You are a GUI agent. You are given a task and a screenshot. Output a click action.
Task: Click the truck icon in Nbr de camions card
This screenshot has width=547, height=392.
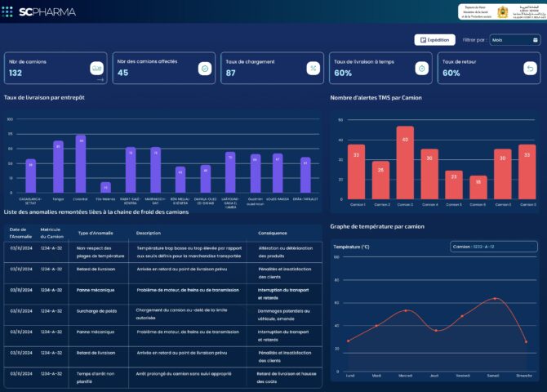click(x=96, y=68)
